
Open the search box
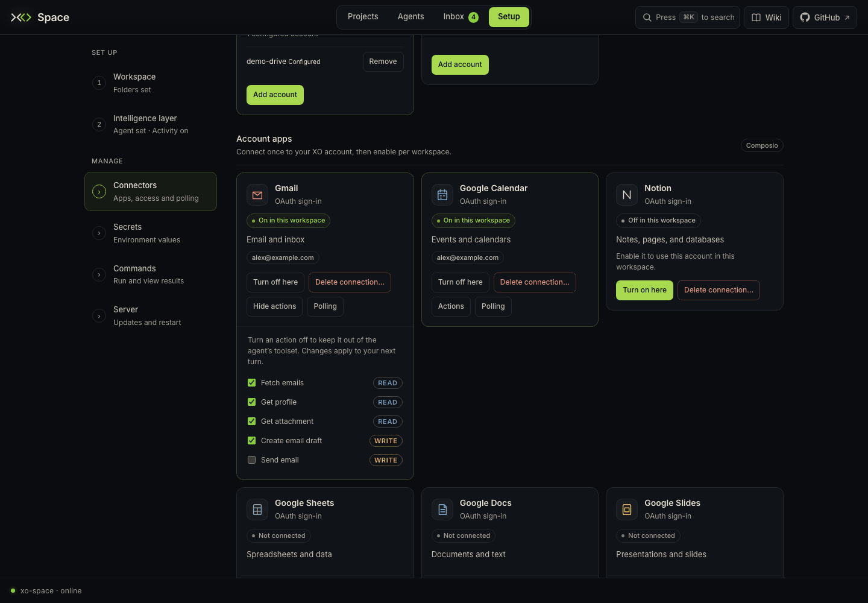(688, 17)
